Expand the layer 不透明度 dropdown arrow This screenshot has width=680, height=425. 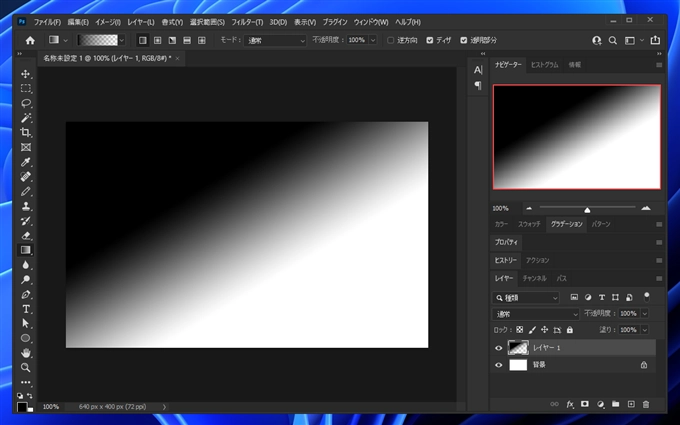pyautogui.click(x=645, y=313)
